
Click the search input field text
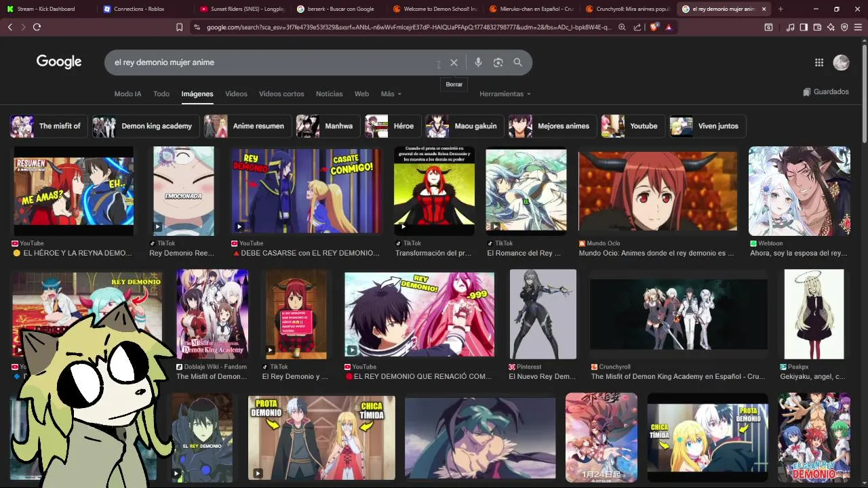click(x=164, y=62)
